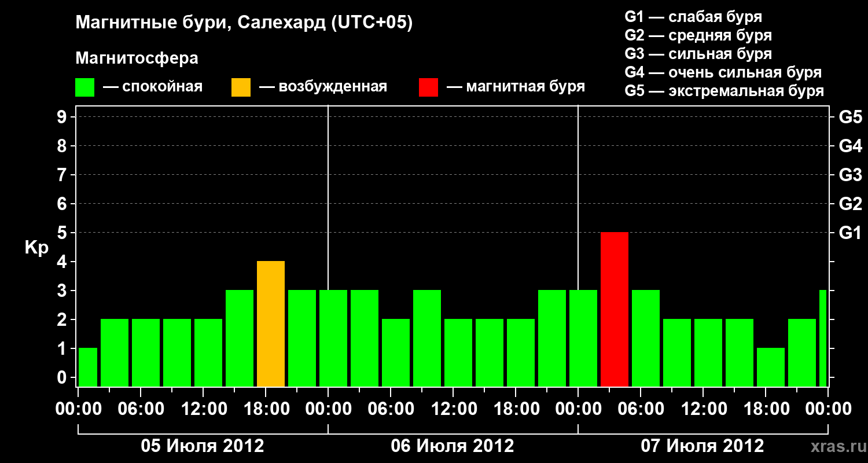868x463 pixels.
Task: Click the '— спокойная' legend label
Action: pos(153,87)
